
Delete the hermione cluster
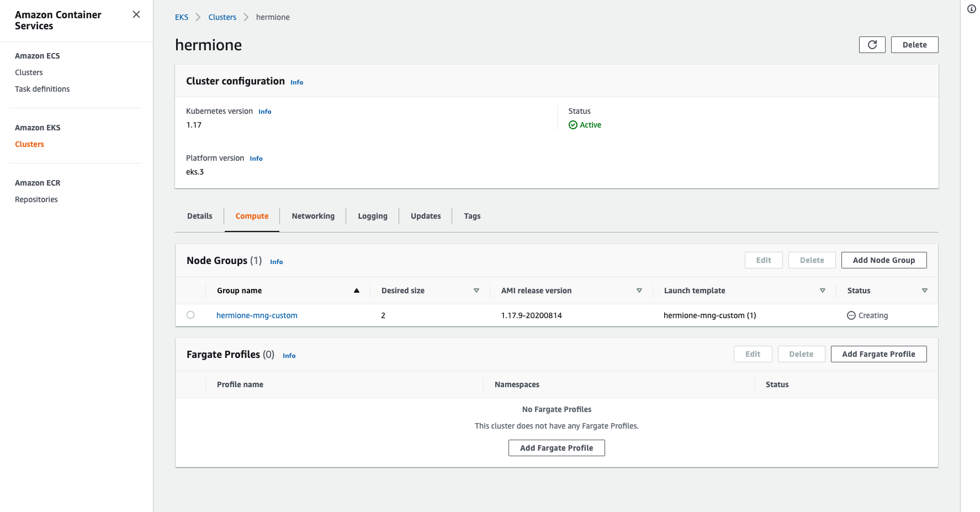[x=914, y=45]
